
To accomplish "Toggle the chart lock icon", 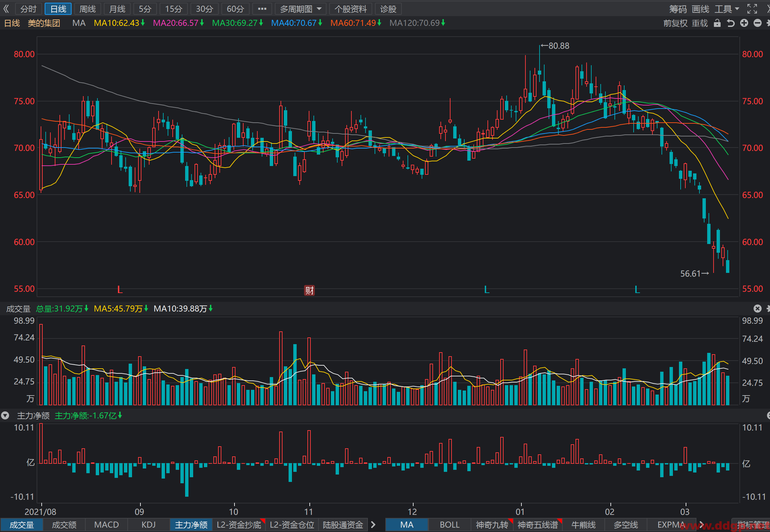I will tap(717, 23).
